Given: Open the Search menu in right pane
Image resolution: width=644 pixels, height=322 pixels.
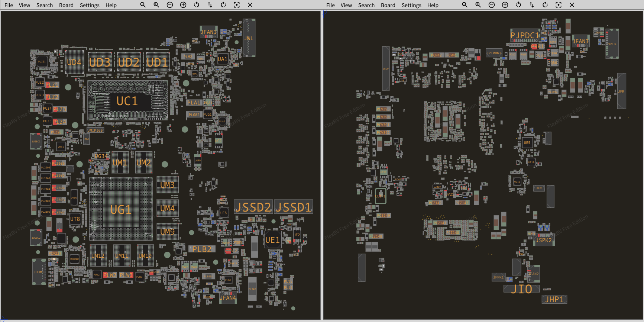Looking at the screenshot, I should point(366,5).
